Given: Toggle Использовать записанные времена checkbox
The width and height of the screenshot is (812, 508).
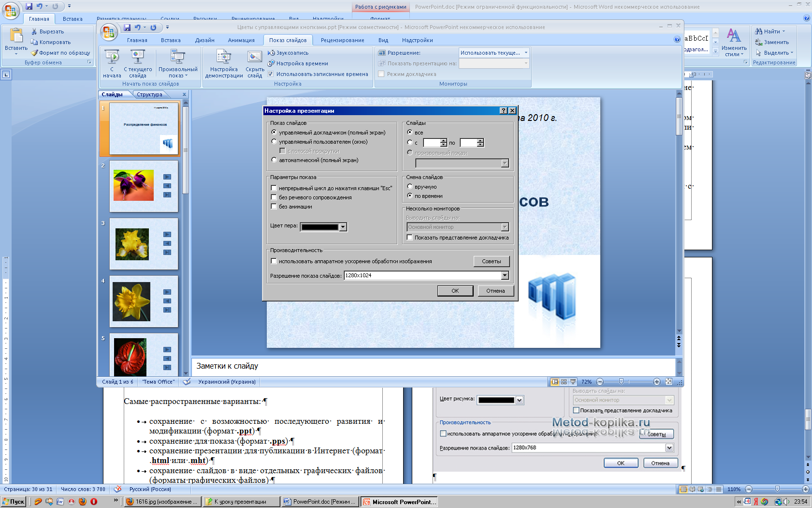Looking at the screenshot, I should (x=271, y=74).
